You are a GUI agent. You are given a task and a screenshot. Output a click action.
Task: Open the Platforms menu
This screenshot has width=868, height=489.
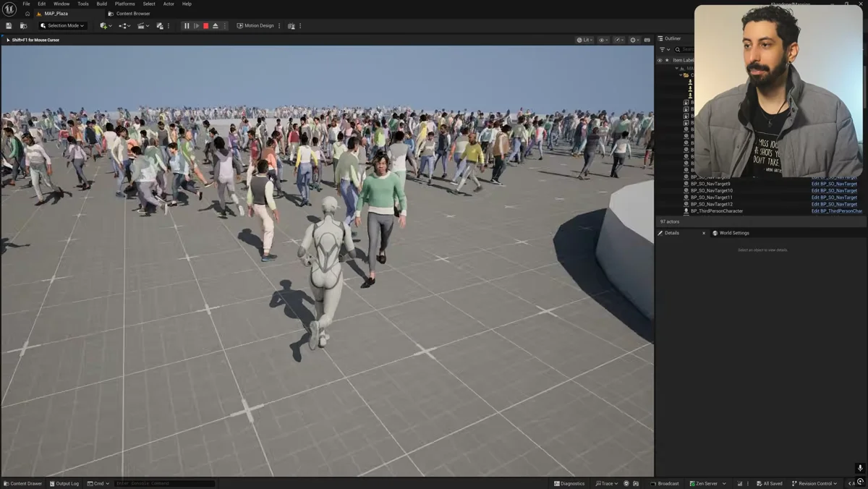tap(125, 4)
